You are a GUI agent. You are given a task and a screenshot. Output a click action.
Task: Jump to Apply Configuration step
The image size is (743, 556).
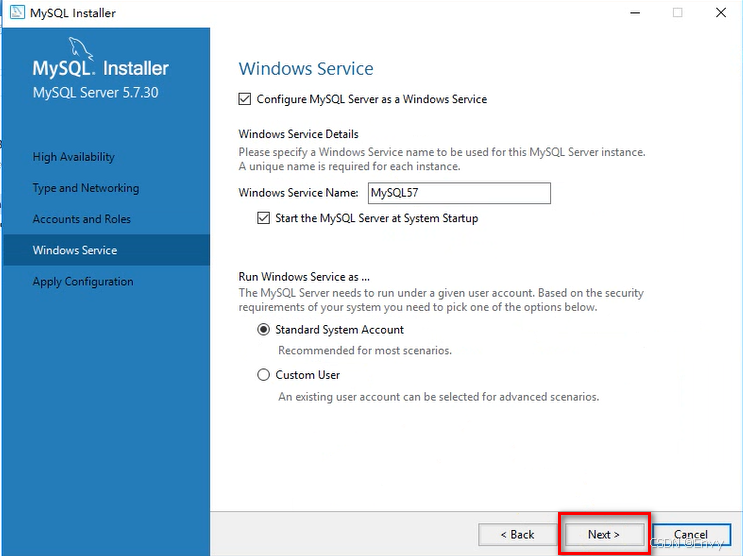tap(83, 282)
